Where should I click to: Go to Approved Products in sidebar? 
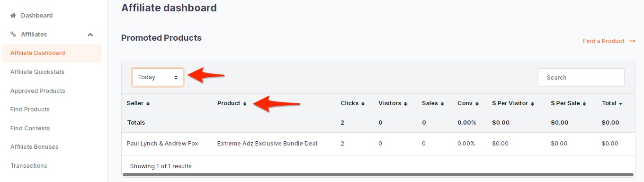38,91
